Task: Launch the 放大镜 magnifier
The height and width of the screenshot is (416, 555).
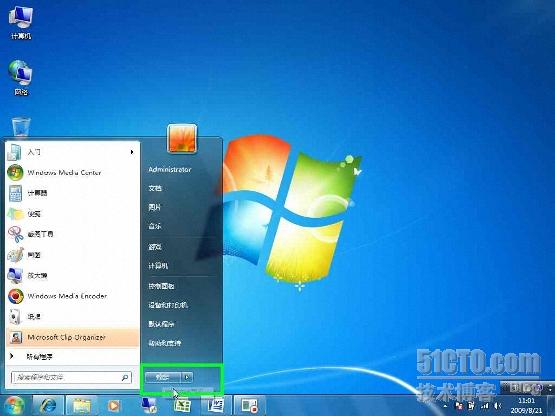Action: tap(72, 275)
